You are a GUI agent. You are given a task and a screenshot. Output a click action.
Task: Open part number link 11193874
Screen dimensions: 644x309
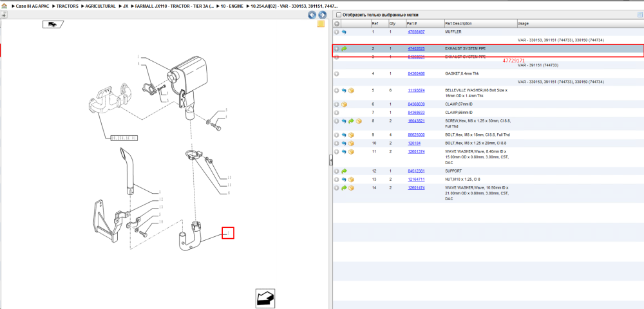coord(416,90)
